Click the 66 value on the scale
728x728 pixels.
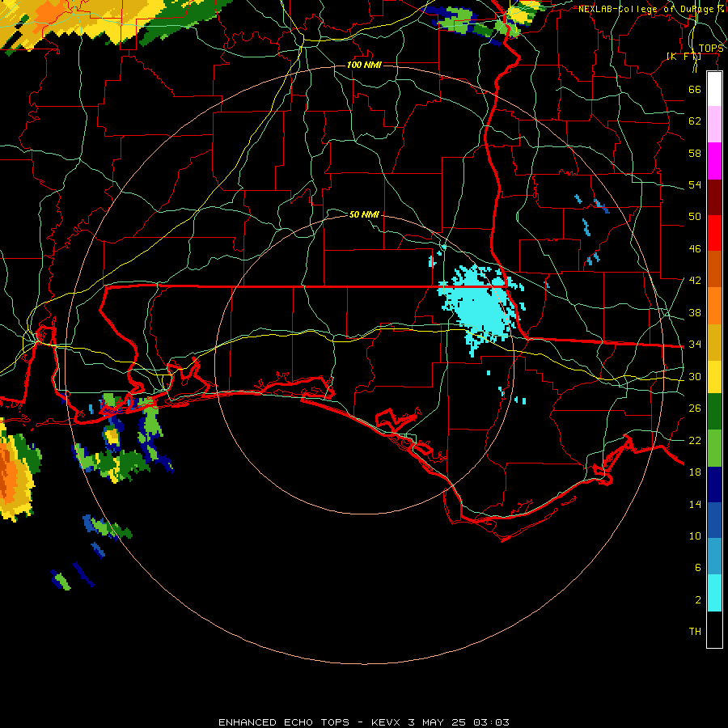pos(695,89)
